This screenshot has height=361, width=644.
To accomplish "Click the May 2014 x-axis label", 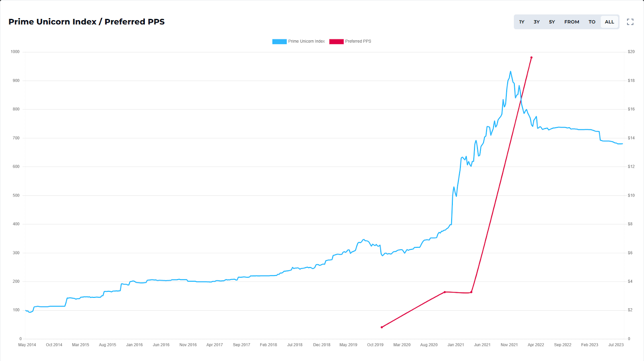I will [x=27, y=345].
